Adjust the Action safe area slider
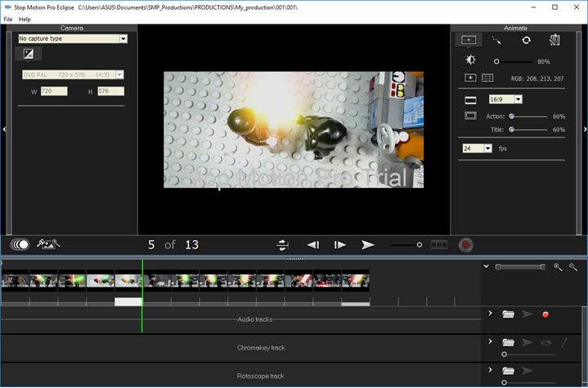588x388 pixels. (x=512, y=117)
